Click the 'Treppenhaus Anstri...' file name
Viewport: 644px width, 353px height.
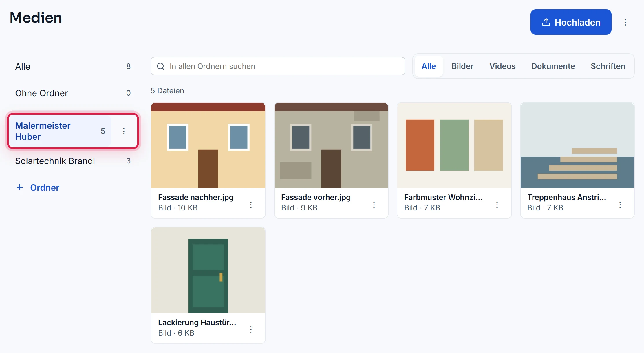click(x=567, y=197)
